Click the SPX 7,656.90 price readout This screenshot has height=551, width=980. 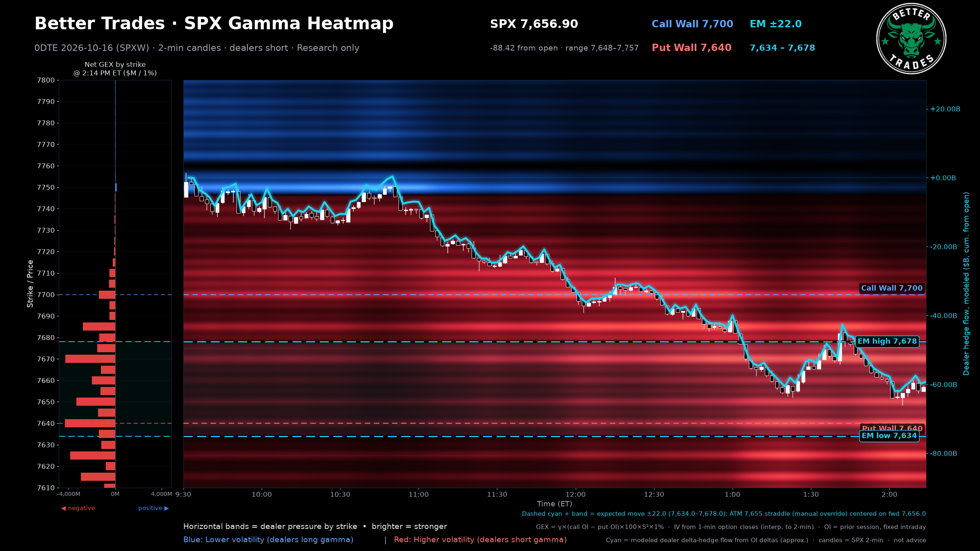click(534, 24)
